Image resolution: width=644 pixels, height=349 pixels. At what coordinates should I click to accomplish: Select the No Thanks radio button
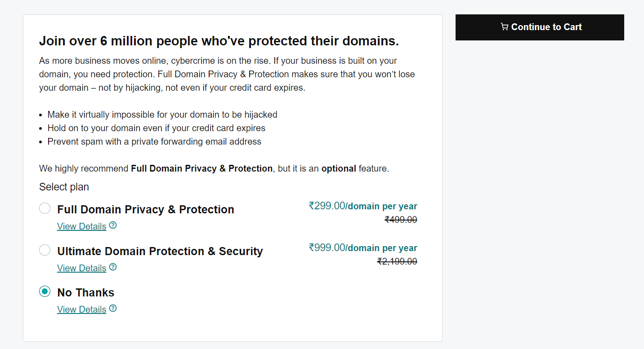pyautogui.click(x=45, y=292)
